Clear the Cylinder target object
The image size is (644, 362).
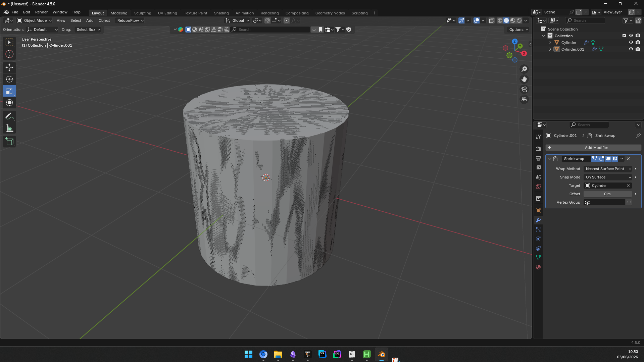628,186
